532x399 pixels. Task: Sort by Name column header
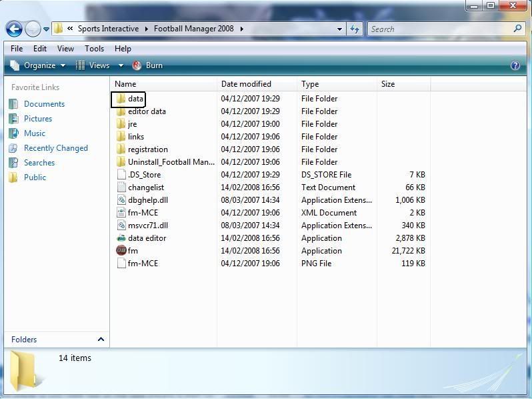163,84
